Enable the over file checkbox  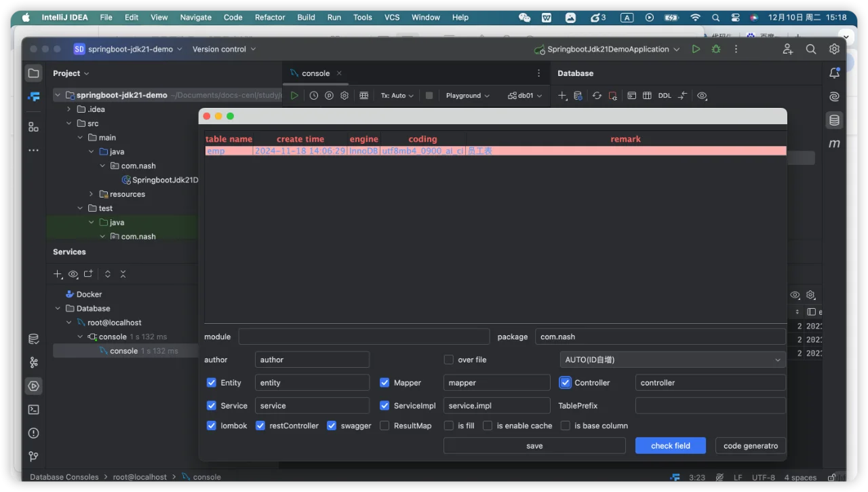[x=448, y=360]
